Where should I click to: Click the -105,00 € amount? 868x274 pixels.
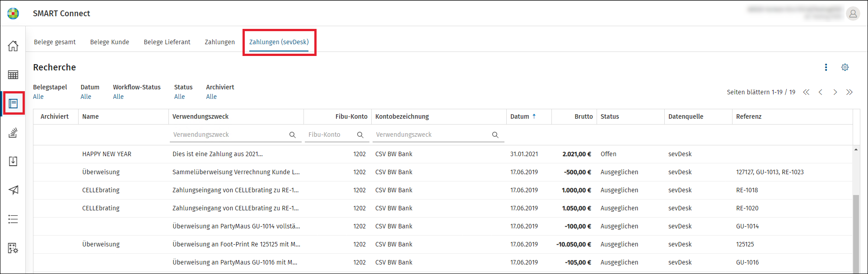(x=578, y=262)
